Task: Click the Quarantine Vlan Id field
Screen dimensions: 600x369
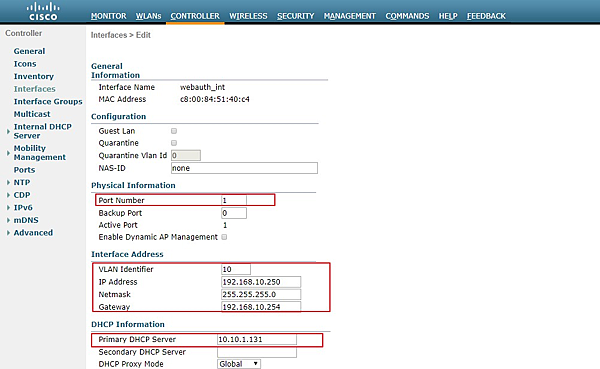Action: (x=186, y=155)
